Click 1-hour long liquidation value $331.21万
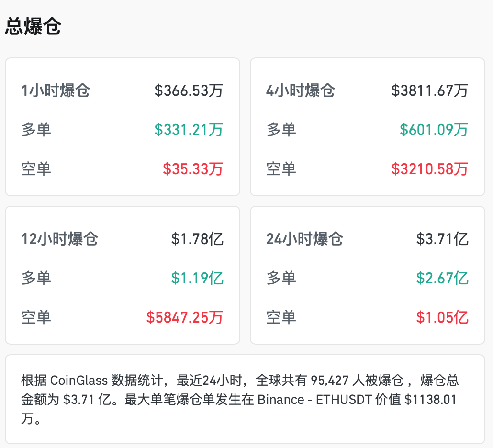Screen dimensions: 493x448 click(189, 130)
